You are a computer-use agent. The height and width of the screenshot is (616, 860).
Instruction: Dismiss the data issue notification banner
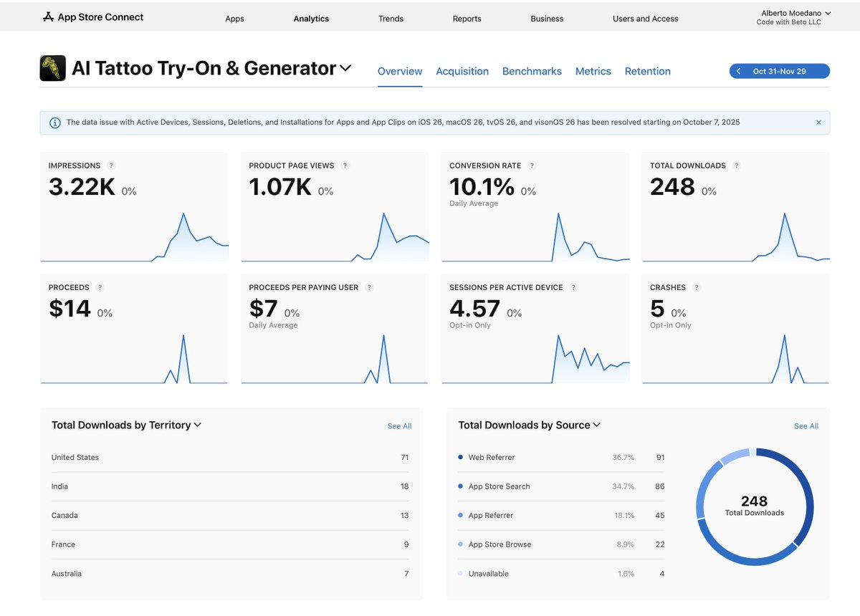pyautogui.click(x=818, y=122)
